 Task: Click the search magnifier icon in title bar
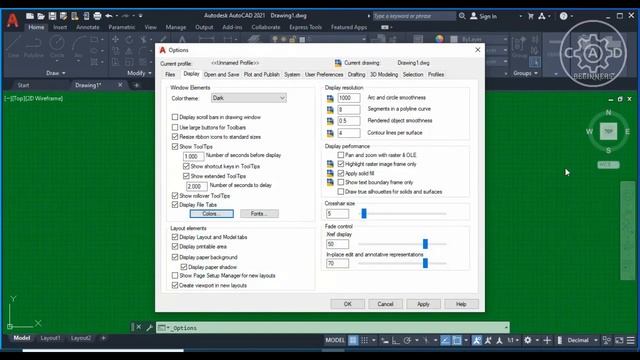click(462, 16)
